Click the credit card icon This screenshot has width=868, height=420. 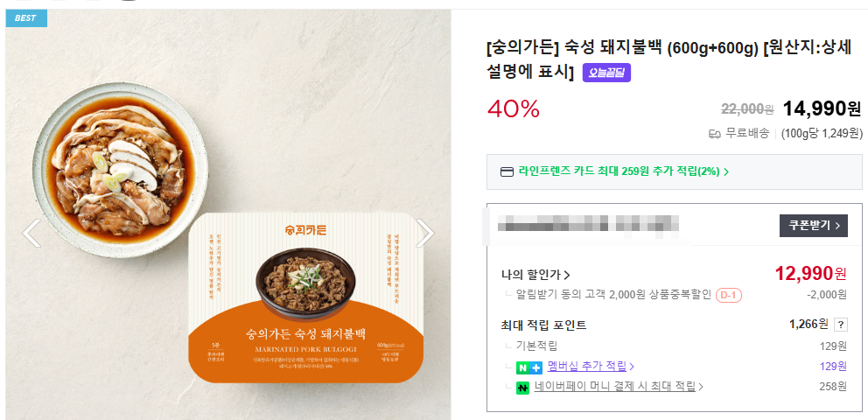(x=507, y=171)
